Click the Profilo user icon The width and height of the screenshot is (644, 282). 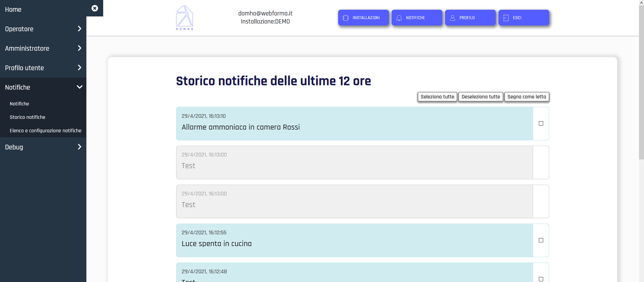452,18
